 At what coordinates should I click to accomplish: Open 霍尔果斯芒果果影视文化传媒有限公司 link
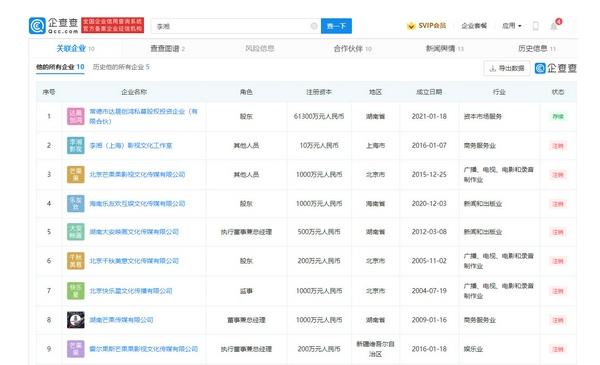[143, 349]
